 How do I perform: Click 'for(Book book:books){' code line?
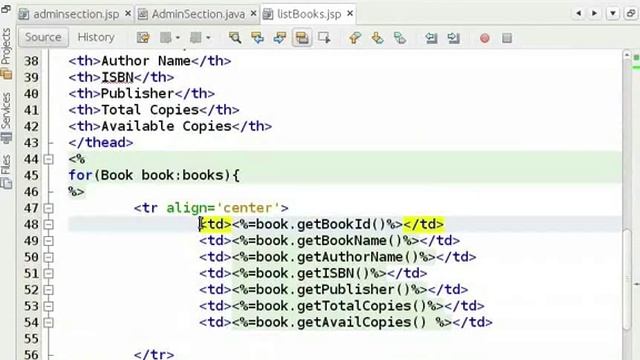click(x=154, y=176)
